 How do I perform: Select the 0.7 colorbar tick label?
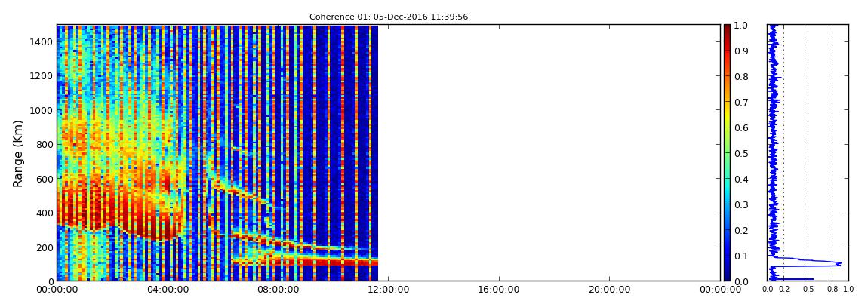[x=742, y=103]
